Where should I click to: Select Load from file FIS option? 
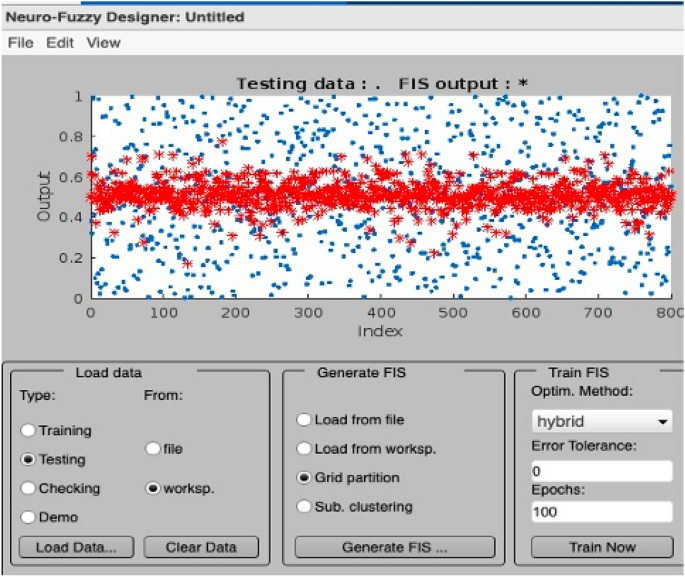point(305,420)
